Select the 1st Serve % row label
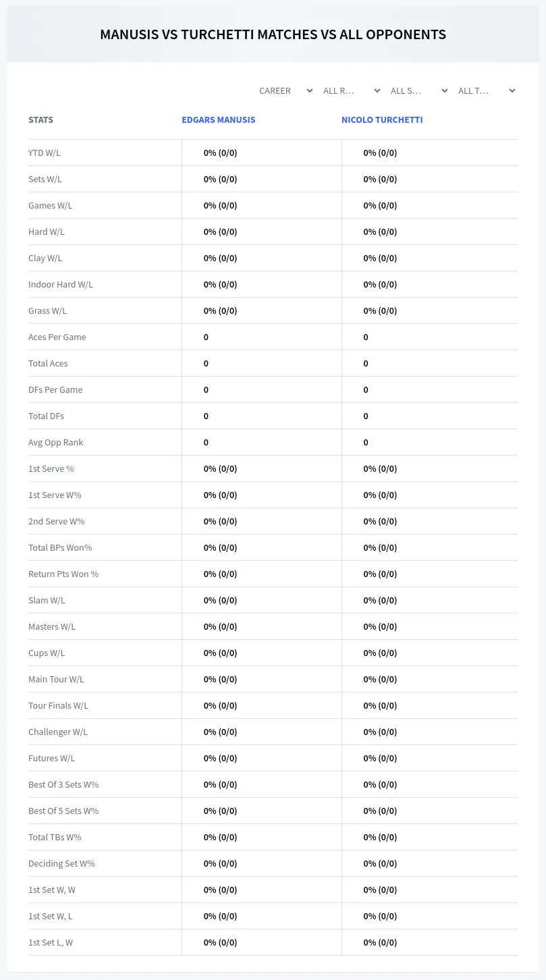 [51, 468]
